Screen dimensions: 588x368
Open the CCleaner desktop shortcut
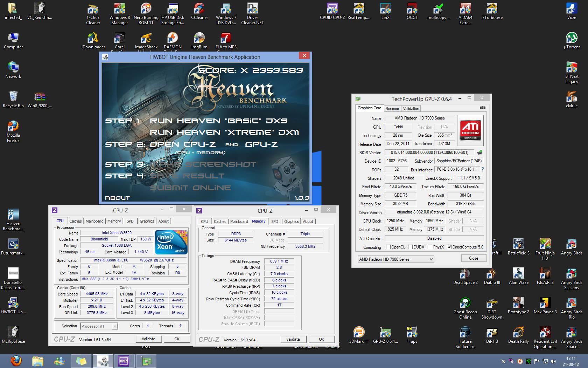(x=199, y=11)
